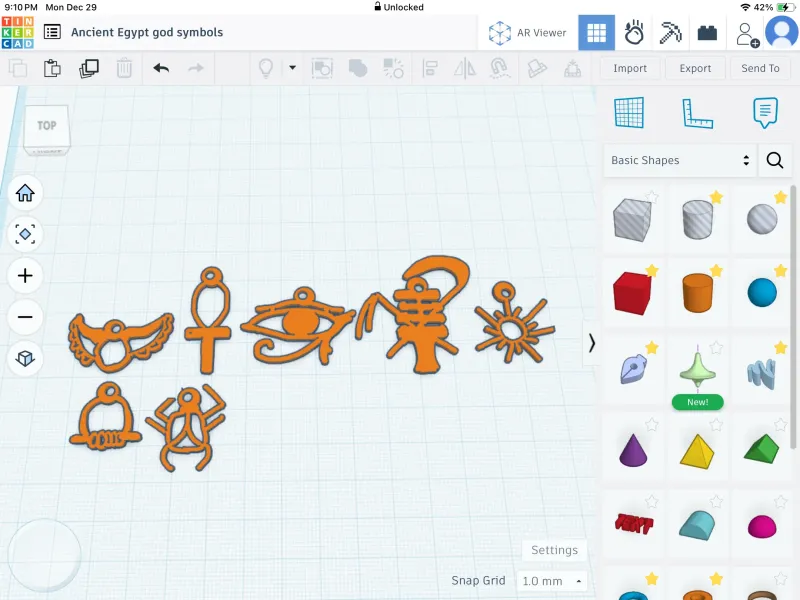Open the Send To menu

pos(760,68)
